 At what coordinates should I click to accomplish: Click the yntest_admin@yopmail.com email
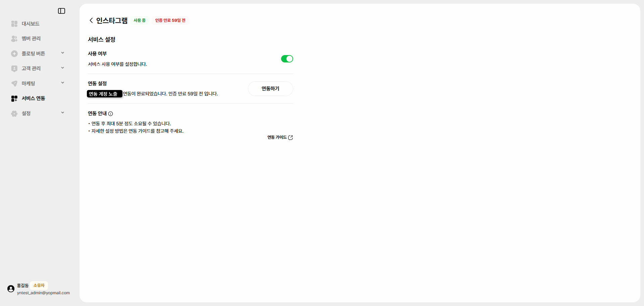[x=43, y=293]
